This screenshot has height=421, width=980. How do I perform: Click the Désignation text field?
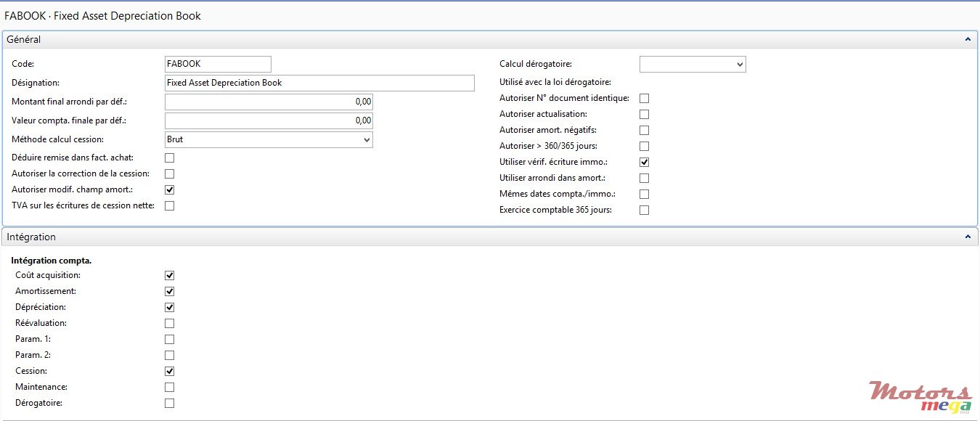[319, 83]
